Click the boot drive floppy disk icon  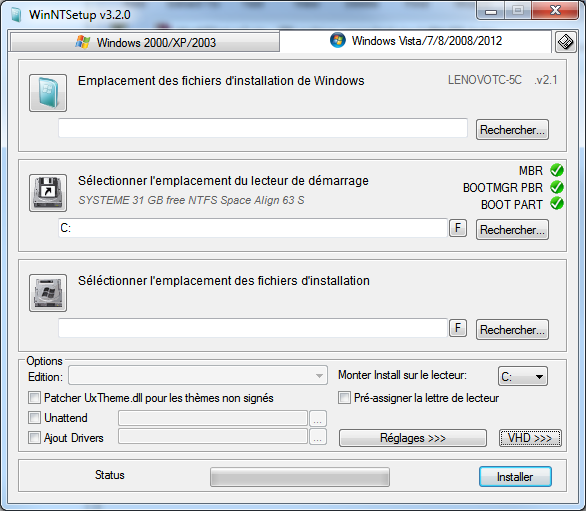48,193
